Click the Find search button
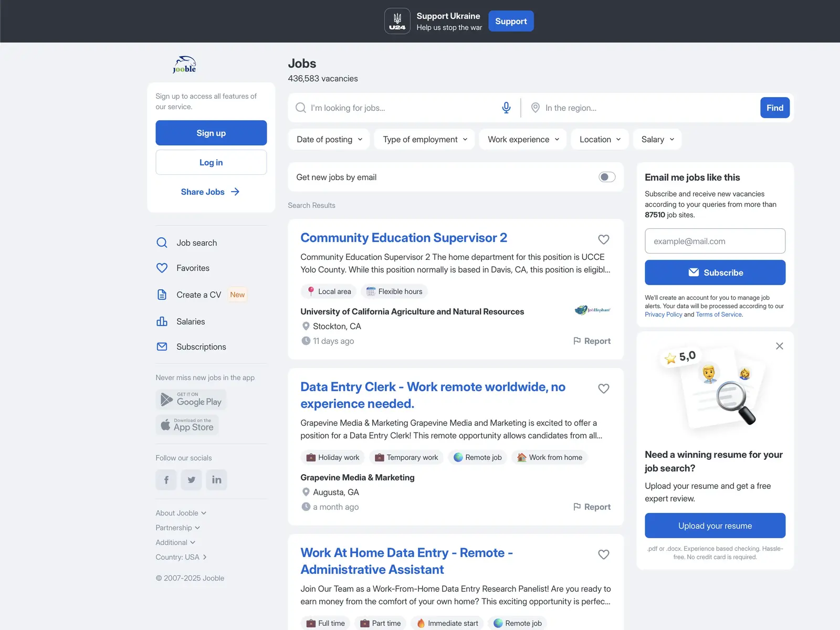 click(x=775, y=108)
